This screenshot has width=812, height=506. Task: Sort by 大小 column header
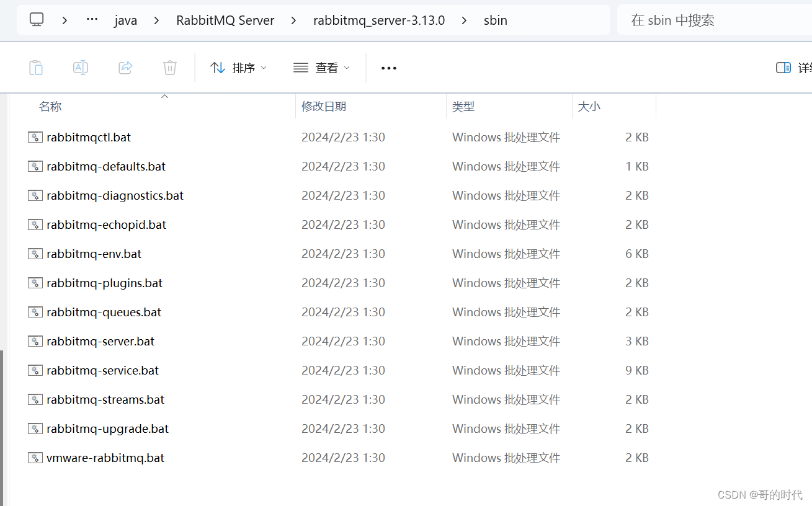(x=589, y=107)
